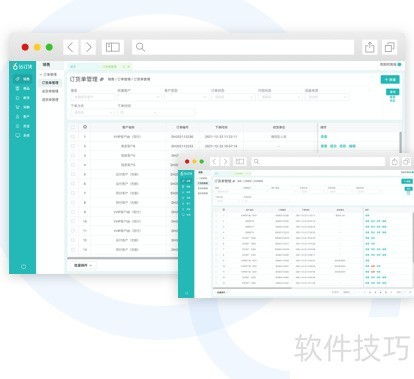Viewport: 414px width, 379px height.
Task: Click the magnifier icon in front window's address bar
Action: point(256,162)
